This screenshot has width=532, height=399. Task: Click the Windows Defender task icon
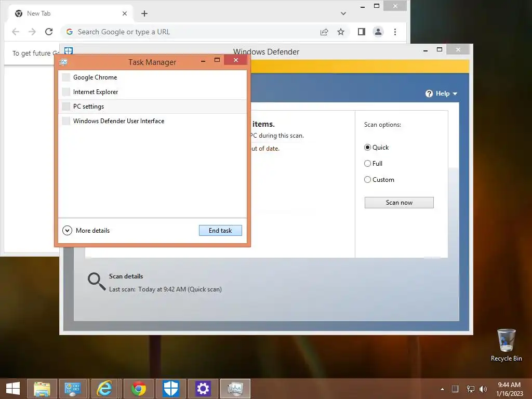click(x=66, y=121)
